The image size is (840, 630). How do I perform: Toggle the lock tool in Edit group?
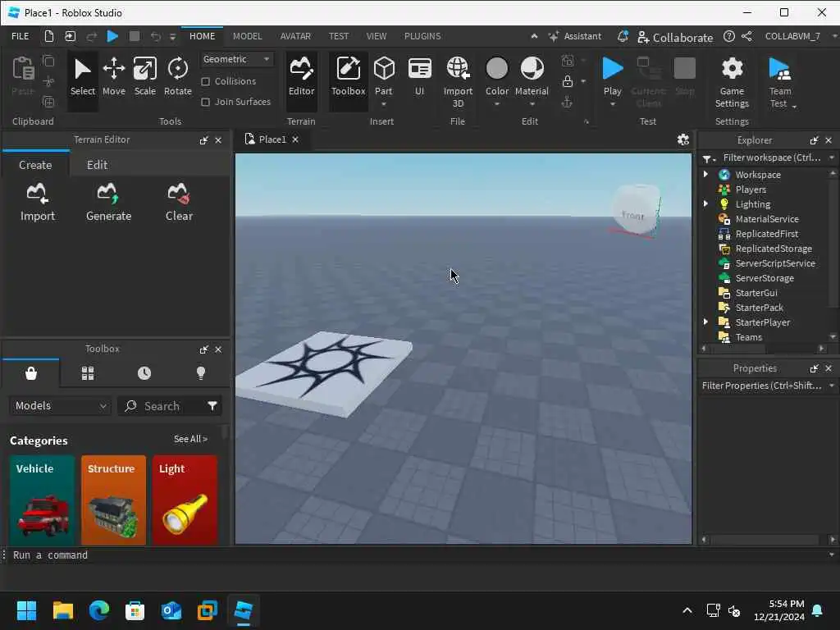point(568,81)
